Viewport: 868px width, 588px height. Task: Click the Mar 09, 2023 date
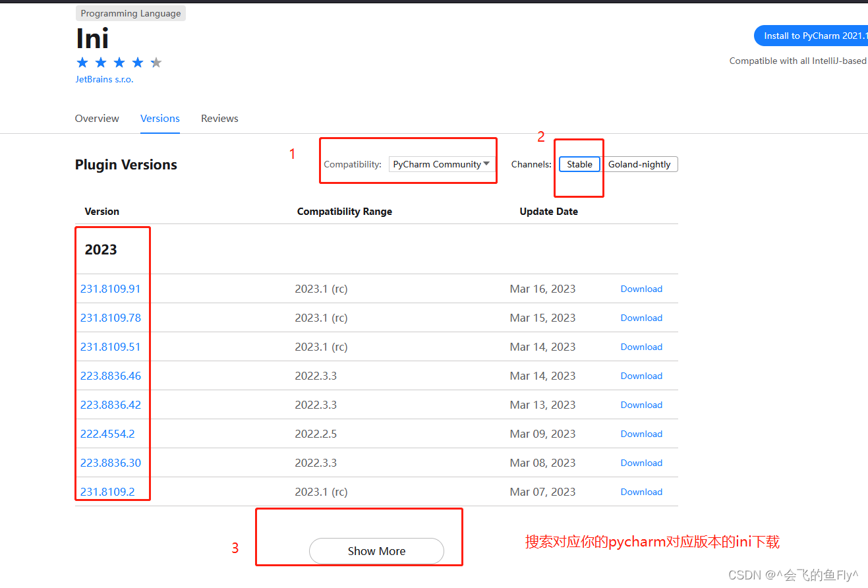coord(542,434)
